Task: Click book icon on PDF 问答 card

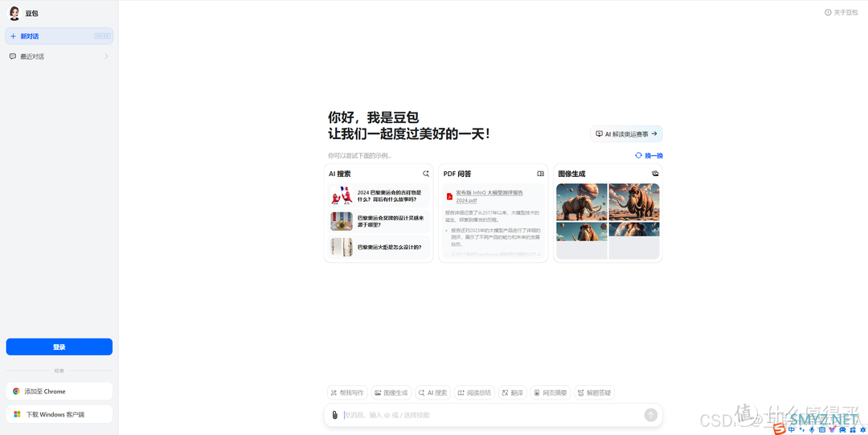Action: (540, 174)
